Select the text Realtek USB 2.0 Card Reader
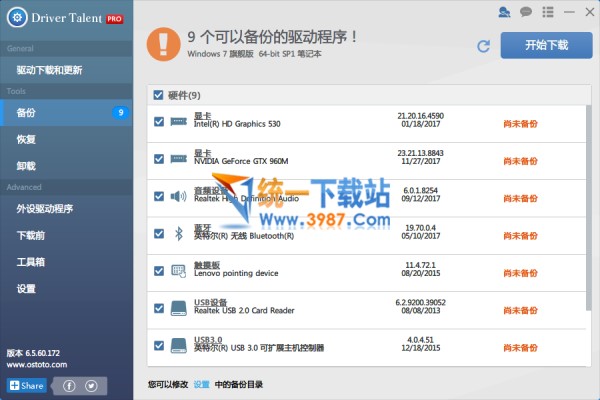The height and width of the screenshot is (400, 600). point(244,310)
